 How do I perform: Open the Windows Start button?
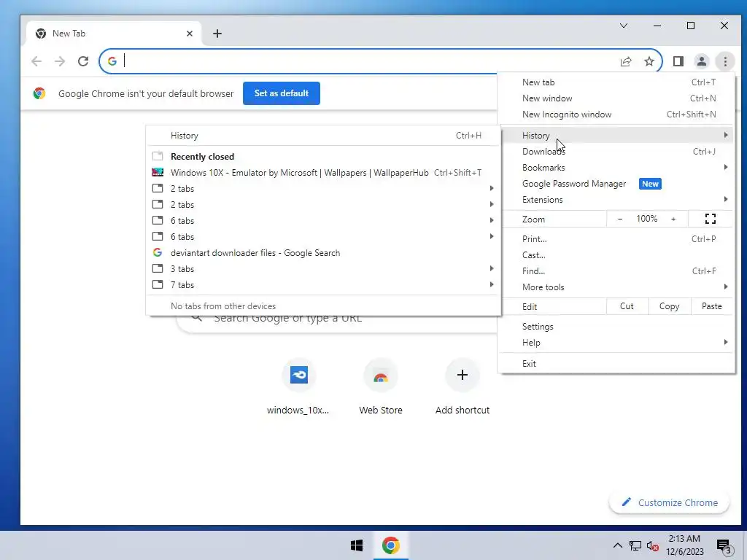(x=356, y=545)
